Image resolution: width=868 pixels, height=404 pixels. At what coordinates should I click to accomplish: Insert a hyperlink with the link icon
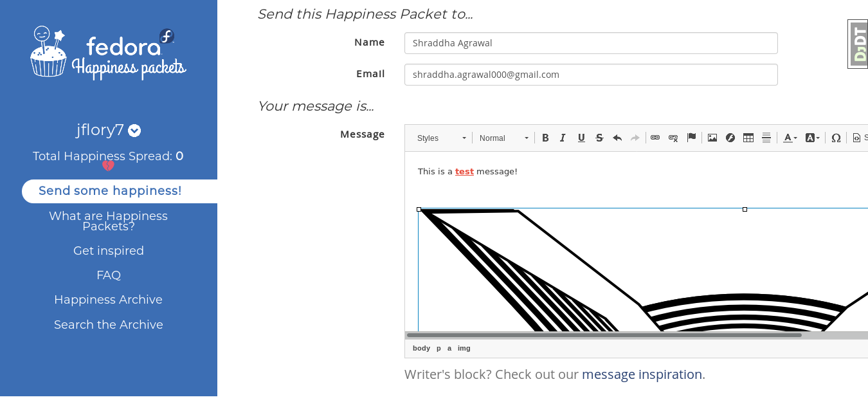coord(655,138)
